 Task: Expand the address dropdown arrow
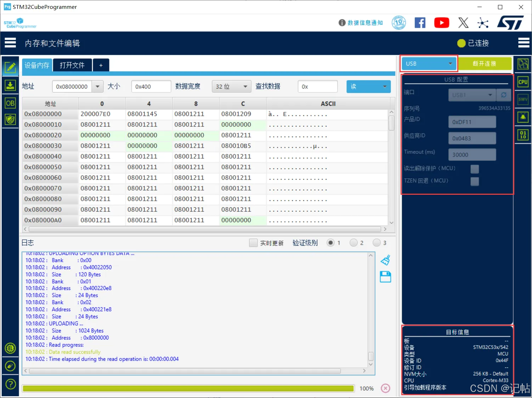97,86
